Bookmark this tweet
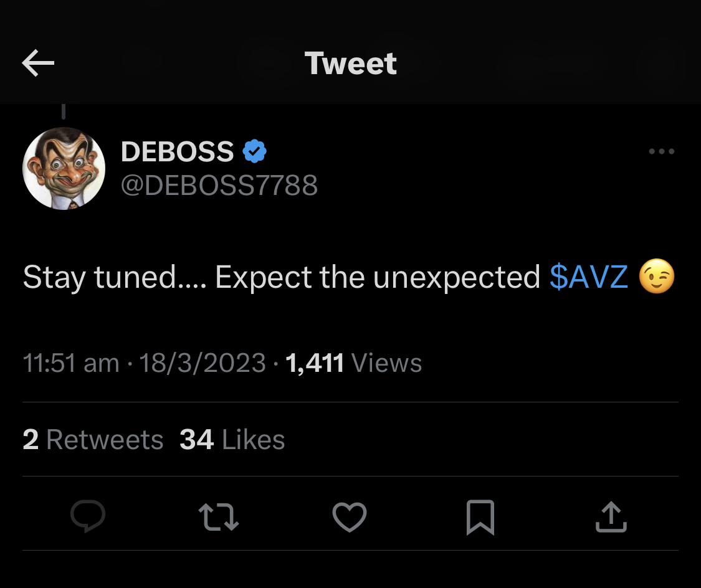The image size is (701, 588). click(x=480, y=517)
